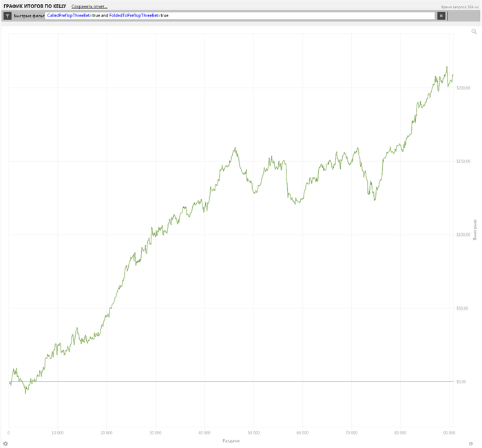Click the $100,00 axis label
Image resolution: width=482 pixels, height=448 pixels.
pyautogui.click(x=463, y=235)
